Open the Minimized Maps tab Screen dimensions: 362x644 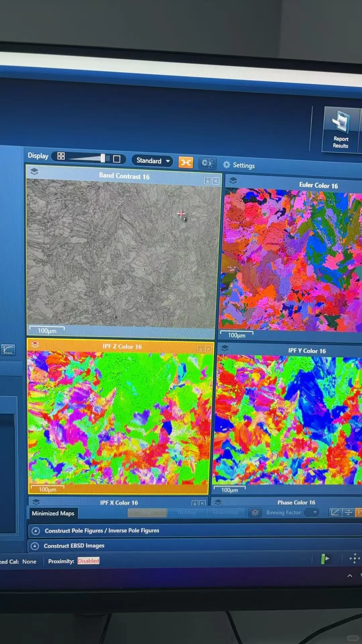(53, 513)
